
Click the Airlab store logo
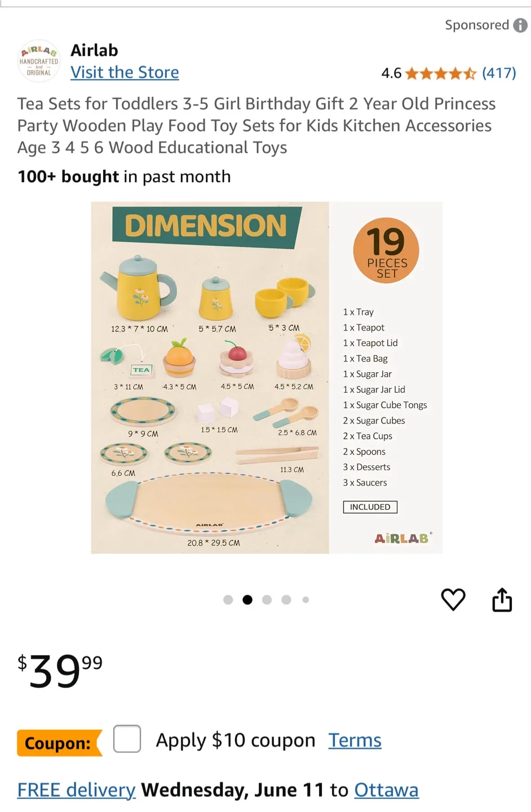[38, 61]
